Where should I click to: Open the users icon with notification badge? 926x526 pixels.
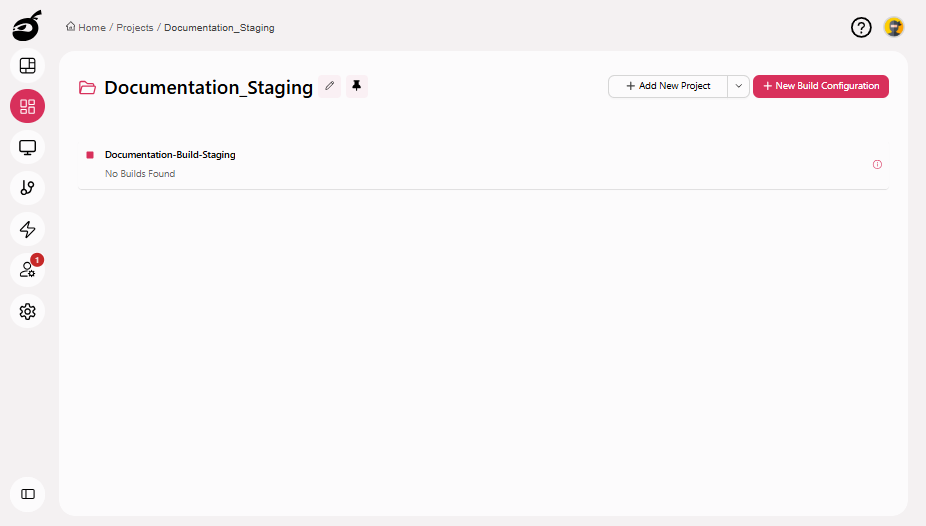27,270
